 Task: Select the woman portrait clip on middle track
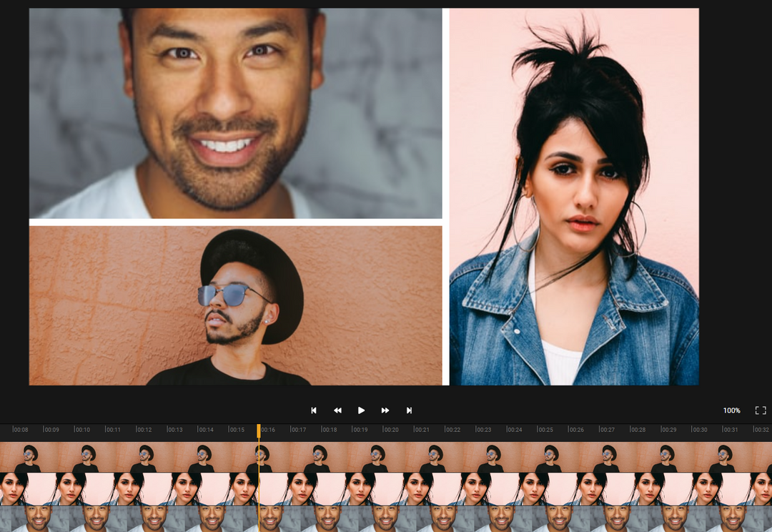386,486
